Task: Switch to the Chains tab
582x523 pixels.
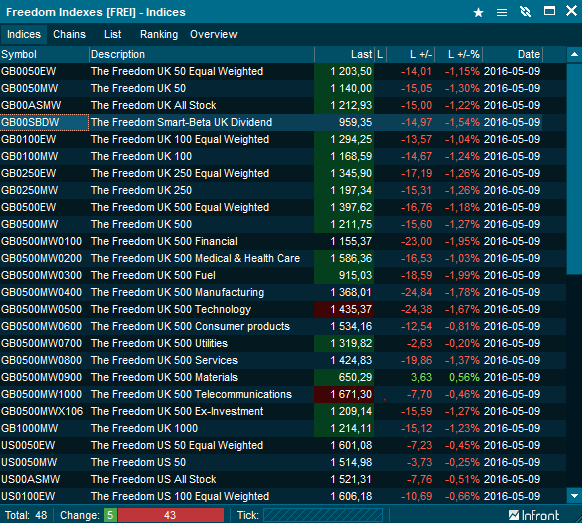Action: click(69, 34)
